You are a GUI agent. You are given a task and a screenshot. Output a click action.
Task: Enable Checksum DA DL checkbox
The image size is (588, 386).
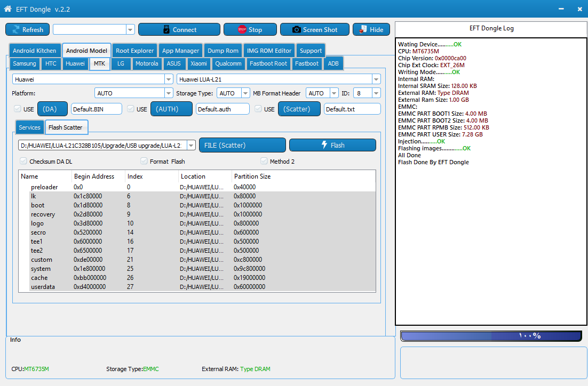23,161
